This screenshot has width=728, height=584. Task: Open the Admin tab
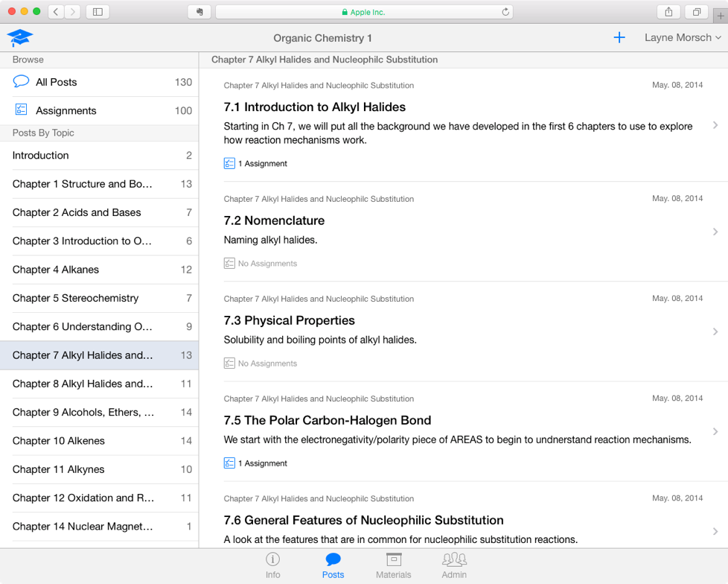coord(454,565)
